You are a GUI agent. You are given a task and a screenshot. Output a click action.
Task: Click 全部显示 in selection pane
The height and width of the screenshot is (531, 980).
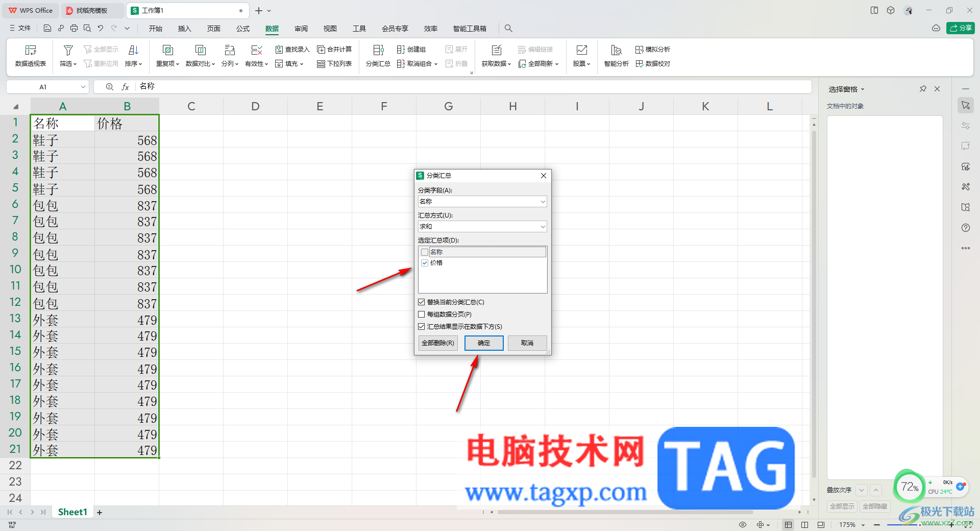click(x=842, y=506)
